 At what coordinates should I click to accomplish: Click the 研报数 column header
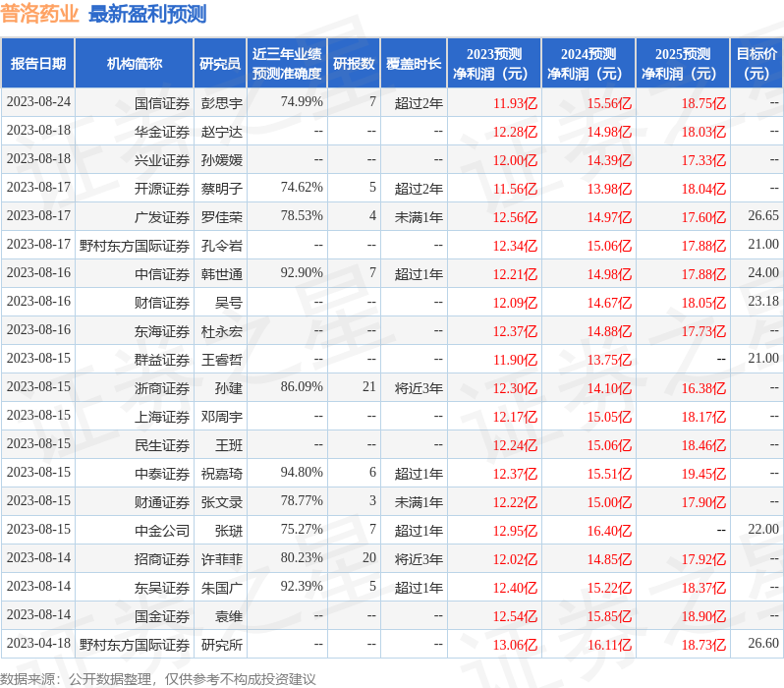click(354, 64)
